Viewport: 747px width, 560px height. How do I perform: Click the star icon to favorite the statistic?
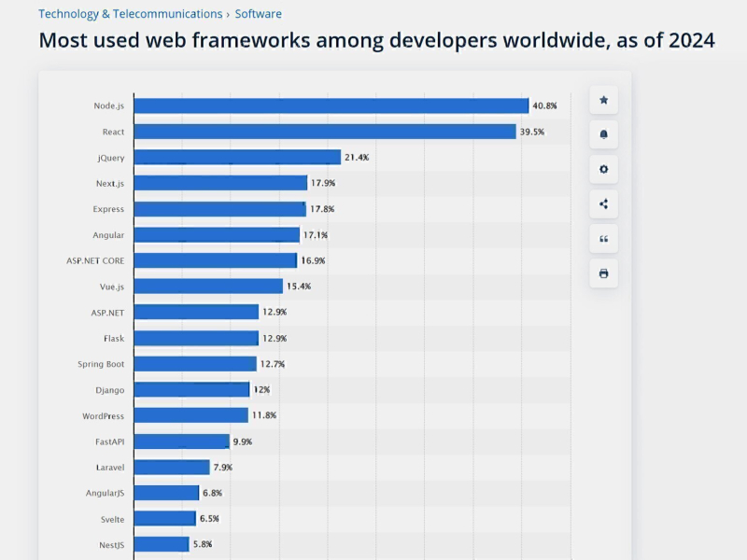click(603, 100)
